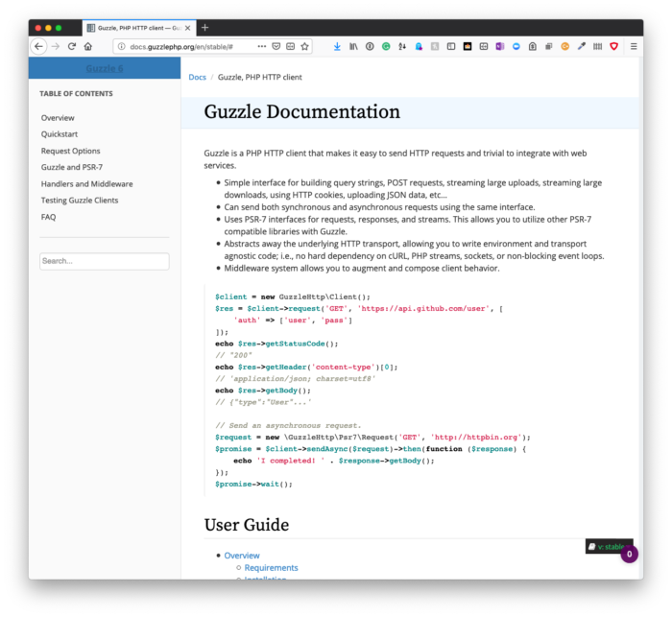Click the purple 0 counter badge
The height and width of the screenshot is (617, 672).
pos(629,554)
